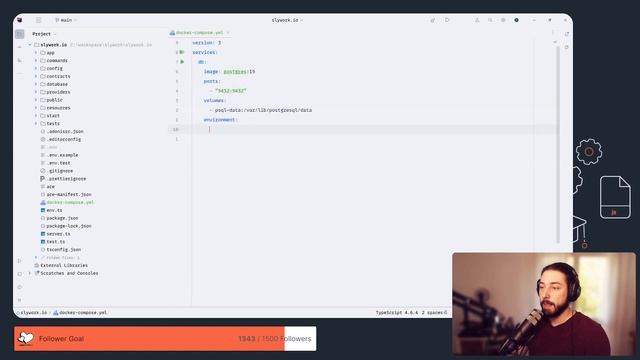This screenshot has width=640, height=360.
Task: Open Search Everywhere magnifier icon
Action: pos(490,20)
